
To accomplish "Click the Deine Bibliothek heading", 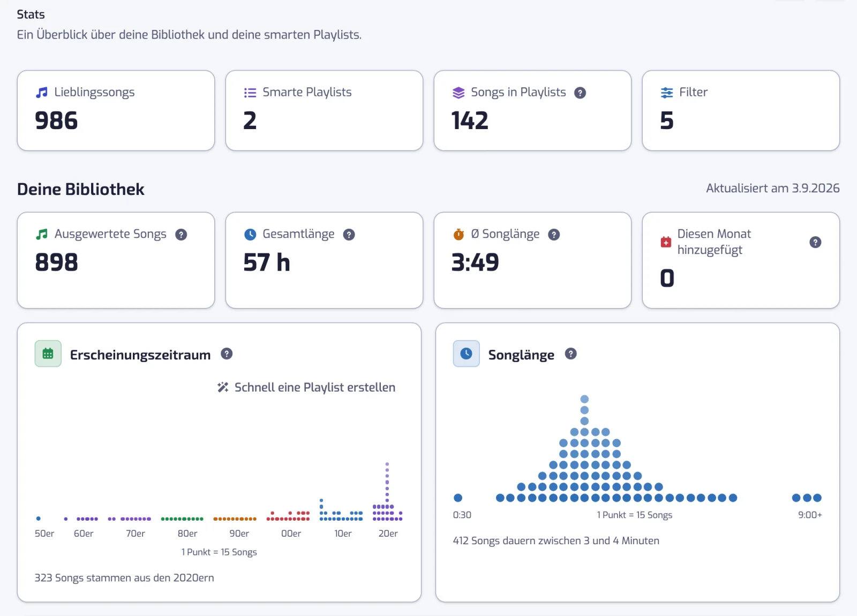I will pyautogui.click(x=81, y=189).
